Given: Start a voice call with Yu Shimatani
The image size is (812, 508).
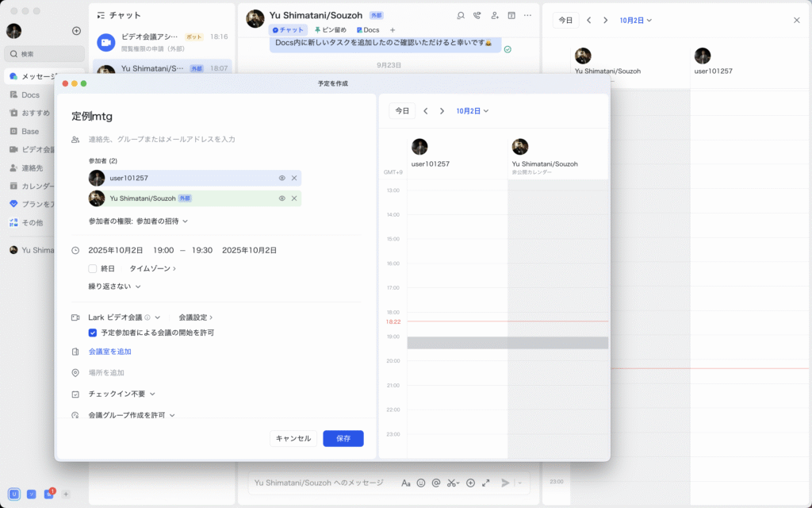Looking at the screenshot, I should [x=477, y=15].
